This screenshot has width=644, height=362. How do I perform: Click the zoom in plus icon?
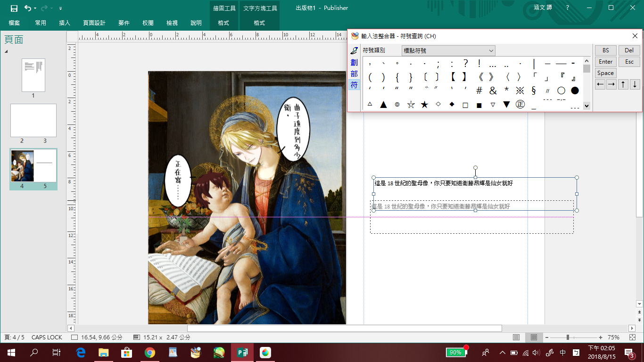tap(601, 337)
